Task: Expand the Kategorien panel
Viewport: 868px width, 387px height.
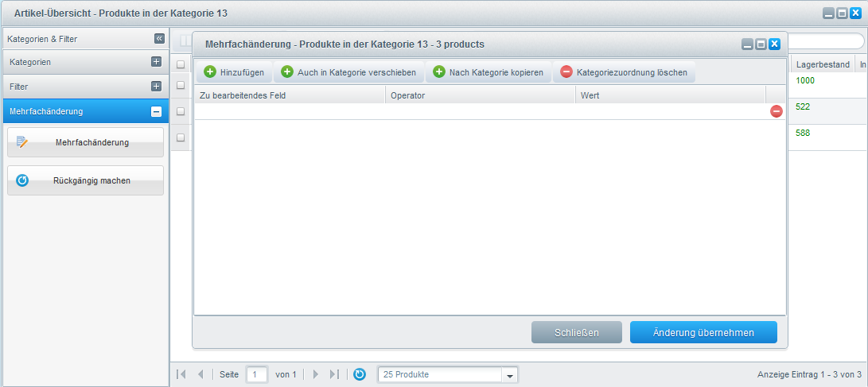Action: pos(156,61)
